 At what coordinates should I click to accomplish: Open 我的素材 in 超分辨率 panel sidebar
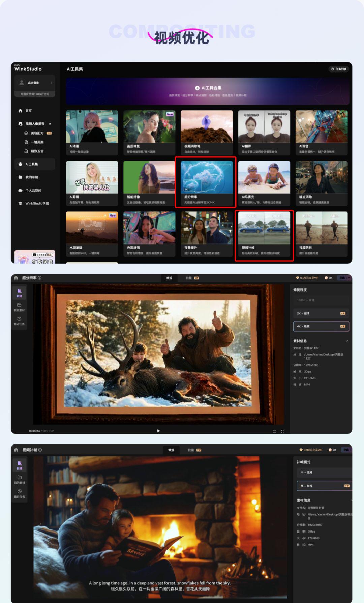pos(19,307)
